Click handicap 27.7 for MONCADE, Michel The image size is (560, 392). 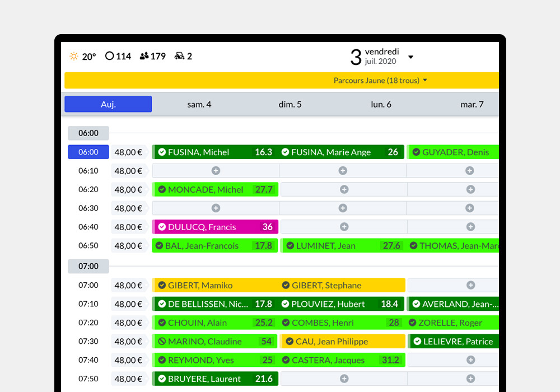click(x=264, y=190)
